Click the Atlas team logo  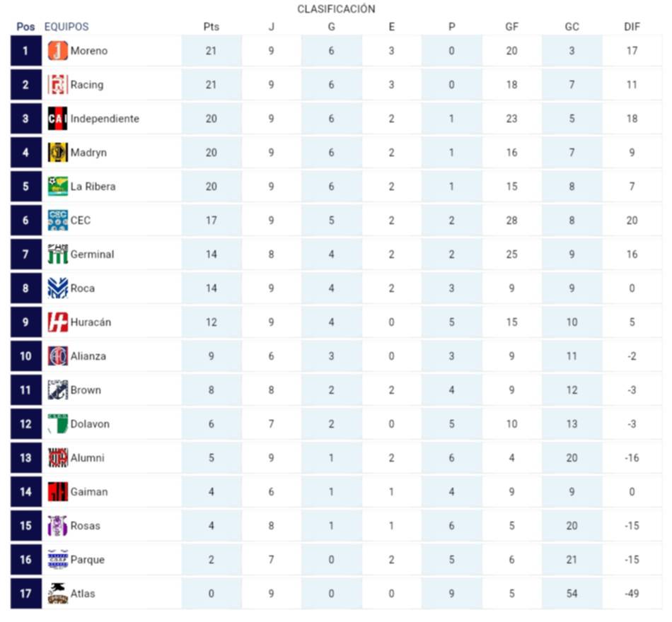coord(57,594)
